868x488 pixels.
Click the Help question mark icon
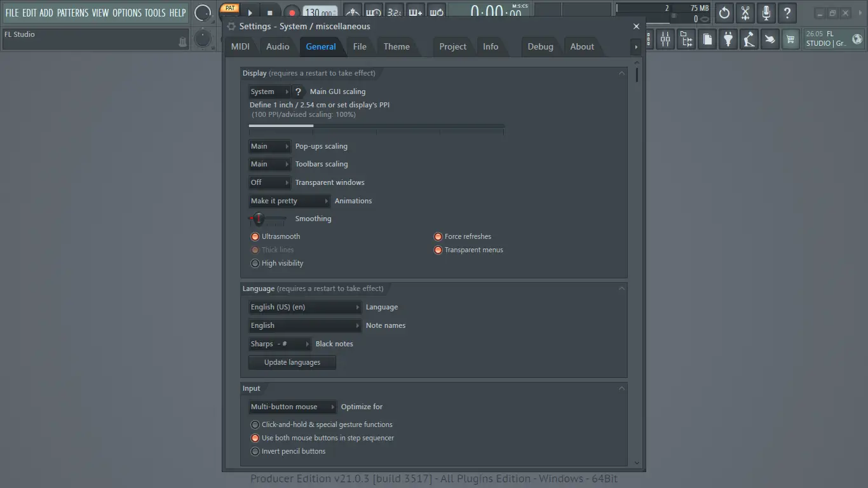pos(787,13)
